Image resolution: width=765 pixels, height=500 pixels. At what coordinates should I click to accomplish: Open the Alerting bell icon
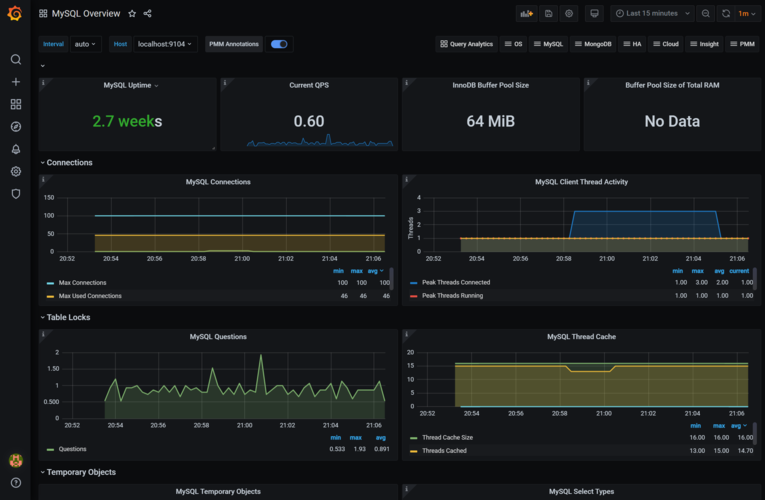click(x=16, y=149)
